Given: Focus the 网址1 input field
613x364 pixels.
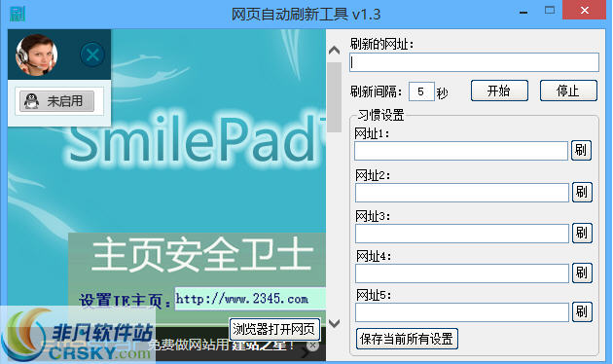Looking at the screenshot, I should tap(461, 151).
